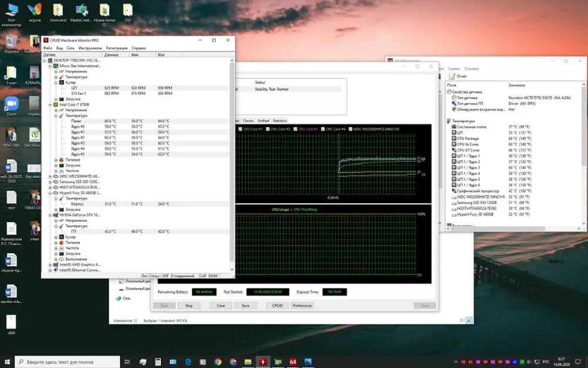The image size is (588, 368).
Task: Toggle the WDC WD2500HHTZ graph checkbox
Action: [x=350, y=129]
